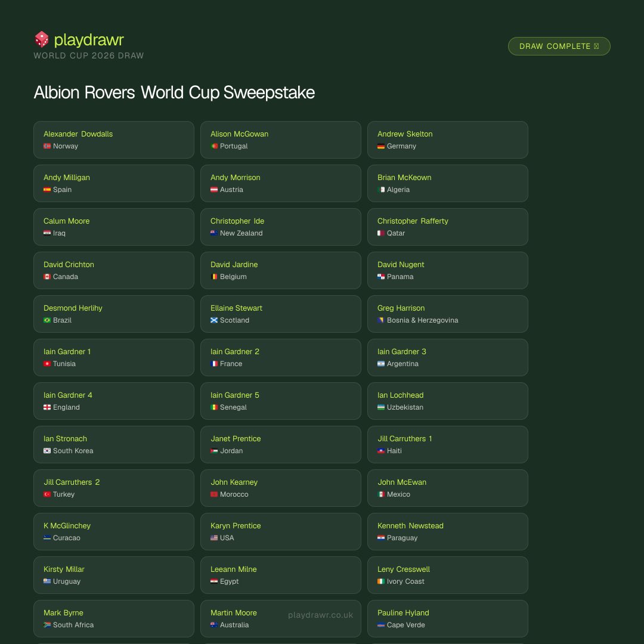Click the Germany flag icon
The width and height of the screenshot is (644, 644).
click(381, 146)
